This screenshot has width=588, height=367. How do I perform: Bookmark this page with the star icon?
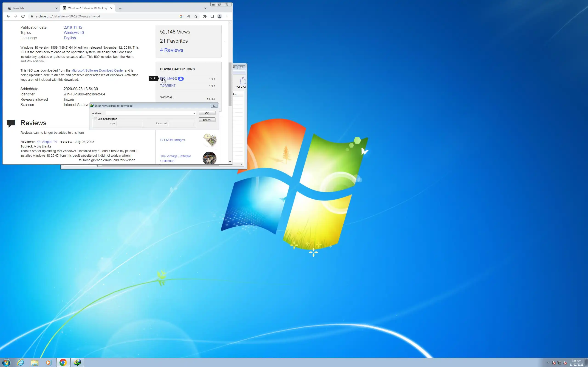click(x=196, y=16)
